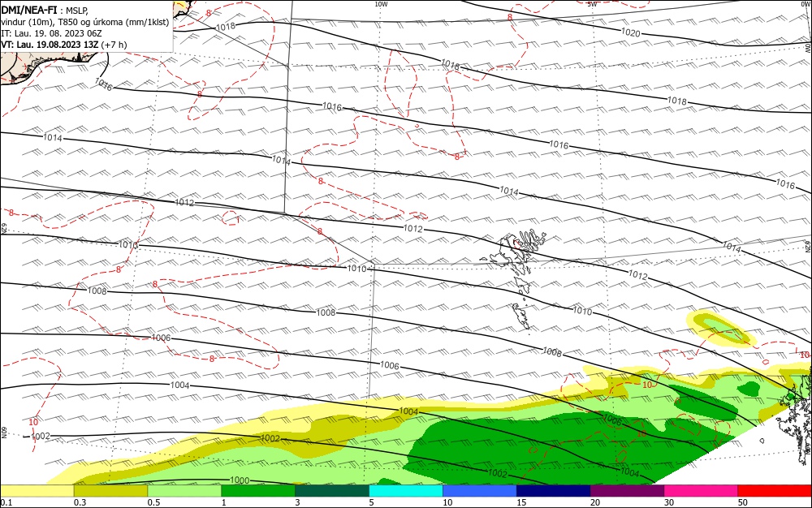This screenshot has height=508, width=812.
Task: Click the "0.3" legend scale value
Action: tap(80, 503)
